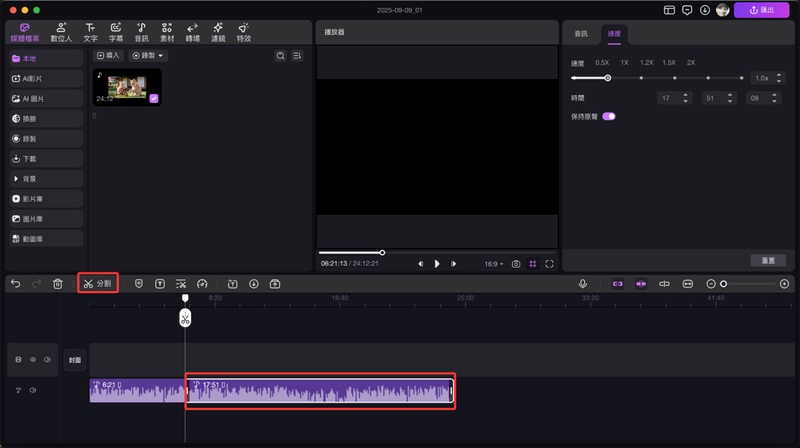Click the undo arrow in timeline toolbar
Screen dimensions: 800x448
pyautogui.click(x=16, y=284)
